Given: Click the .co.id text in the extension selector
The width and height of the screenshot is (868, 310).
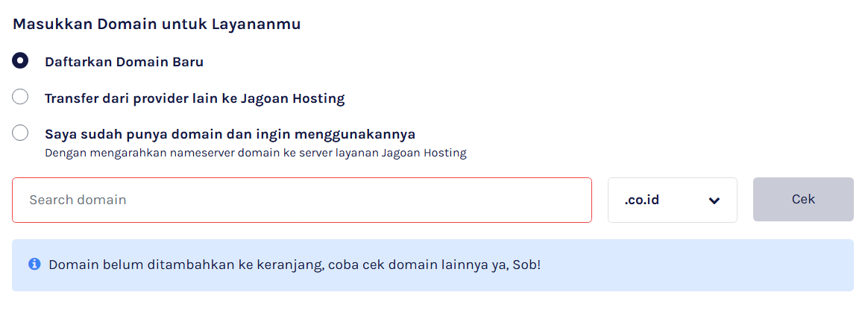Looking at the screenshot, I should 641,200.
